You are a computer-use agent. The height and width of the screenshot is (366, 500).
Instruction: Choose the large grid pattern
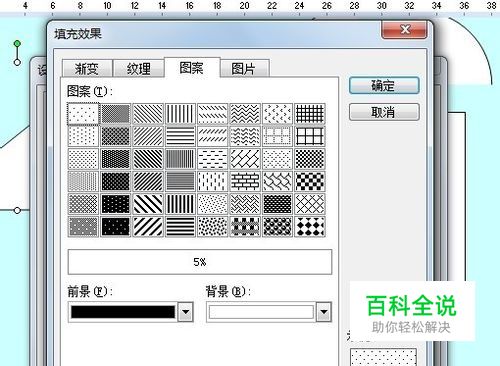(x=310, y=136)
